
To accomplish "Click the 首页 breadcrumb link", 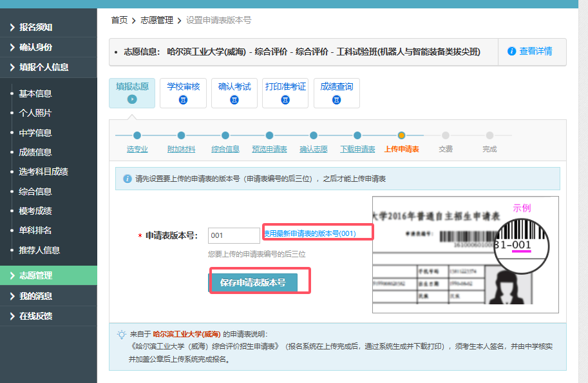I will coord(119,21).
